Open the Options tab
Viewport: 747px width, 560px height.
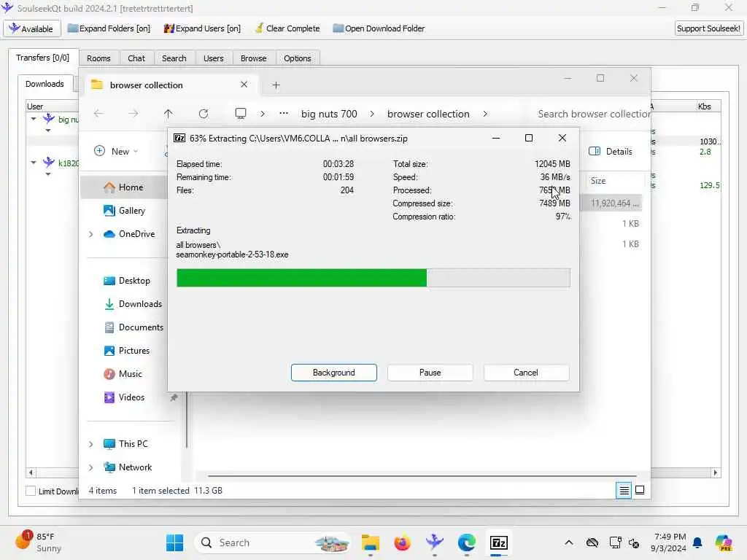tap(298, 58)
